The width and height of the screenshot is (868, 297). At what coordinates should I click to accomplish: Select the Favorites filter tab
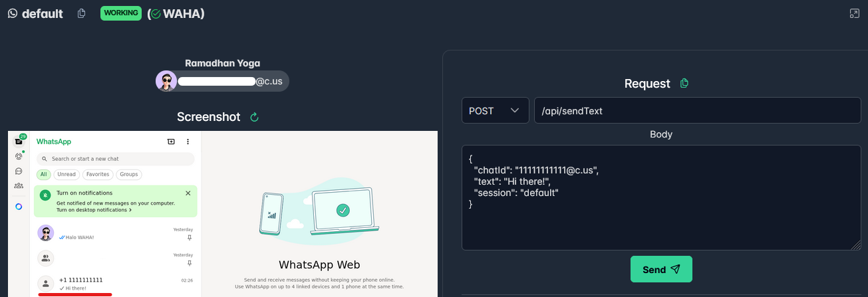(98, 175)
